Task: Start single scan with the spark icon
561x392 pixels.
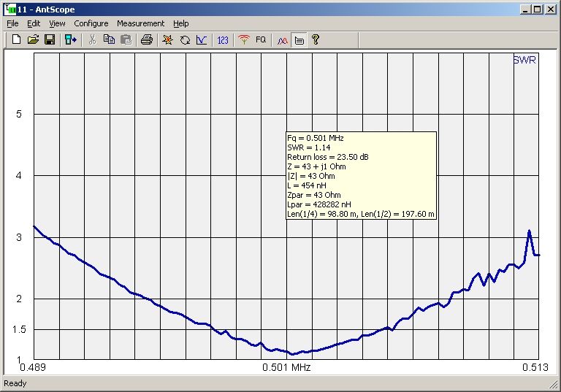Action: pyautogui.click(x=167, y=39)
